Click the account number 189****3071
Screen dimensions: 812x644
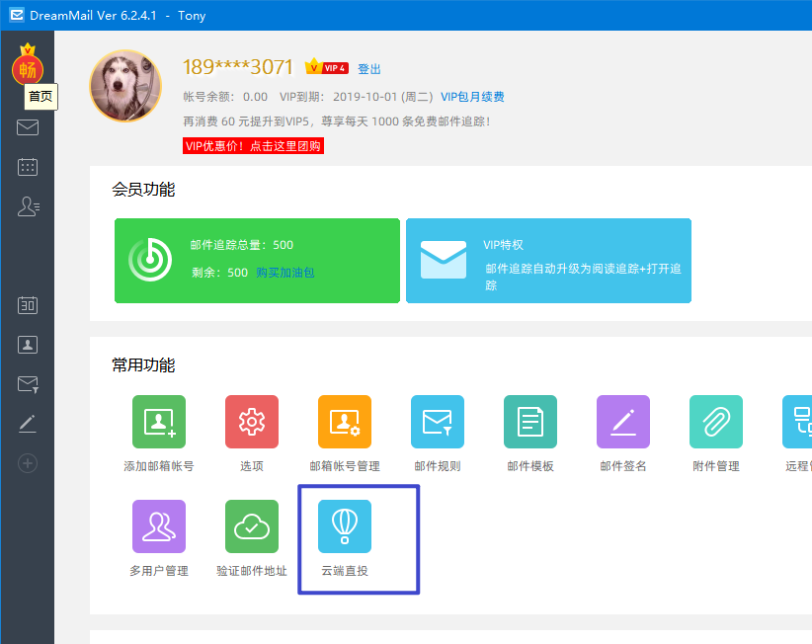[x=238, y=67]
